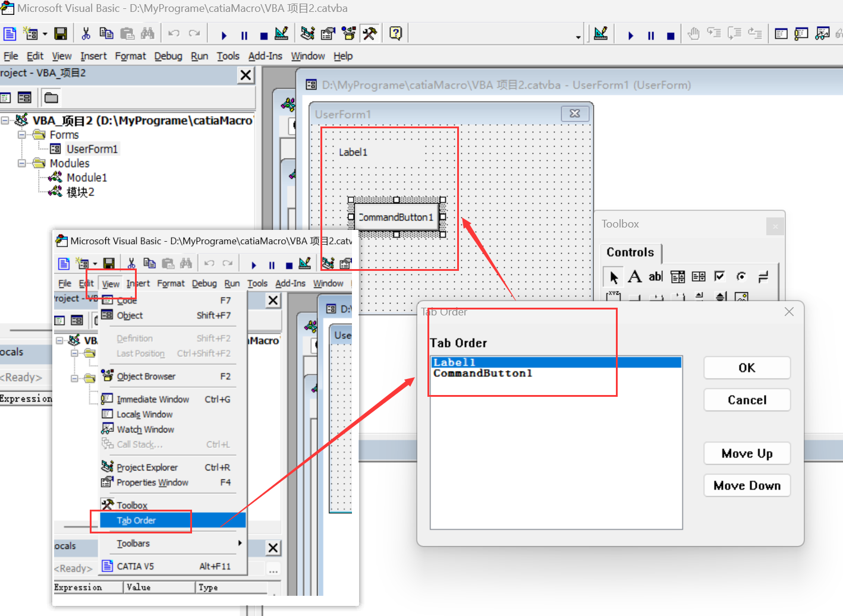Screen dimensions: 843x616
Task: Open the Insert UserForm dropdown arrow
Action: pyautogui.click(x=45, y=34)
